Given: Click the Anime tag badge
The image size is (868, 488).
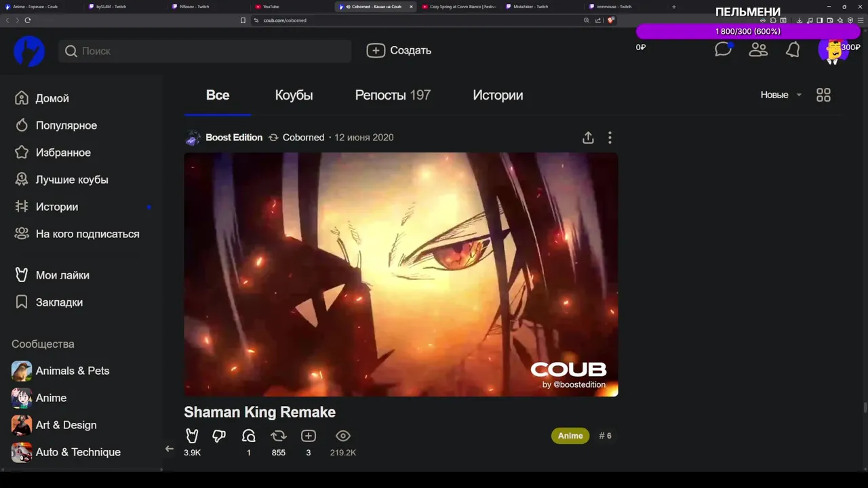Looking at the screenshot, I should 570,436.
